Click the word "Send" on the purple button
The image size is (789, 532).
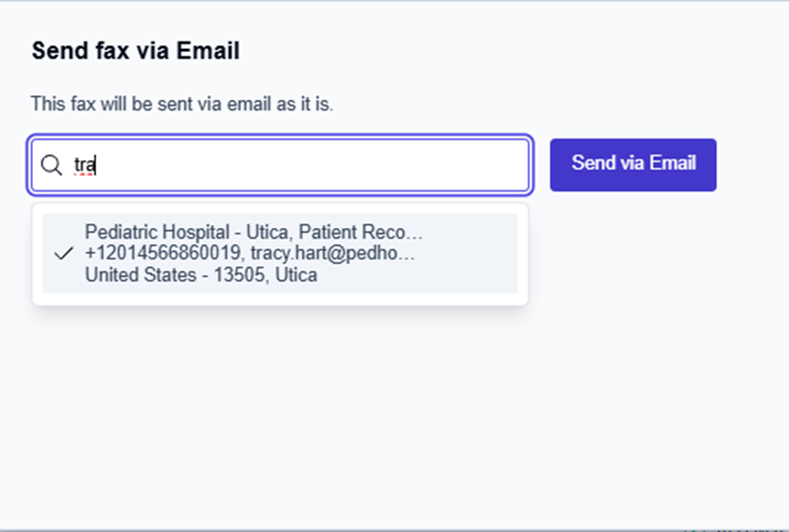point(592,162)
